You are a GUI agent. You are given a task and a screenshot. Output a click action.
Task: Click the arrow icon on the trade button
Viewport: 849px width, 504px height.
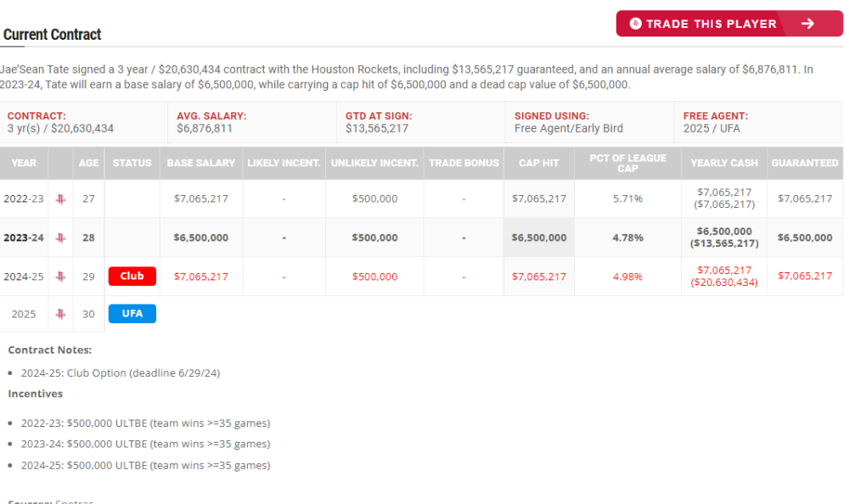[807, 24]
